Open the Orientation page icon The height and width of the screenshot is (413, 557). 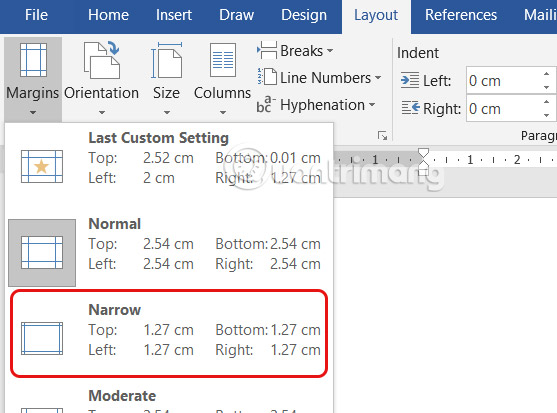click(x=102, y=60)
